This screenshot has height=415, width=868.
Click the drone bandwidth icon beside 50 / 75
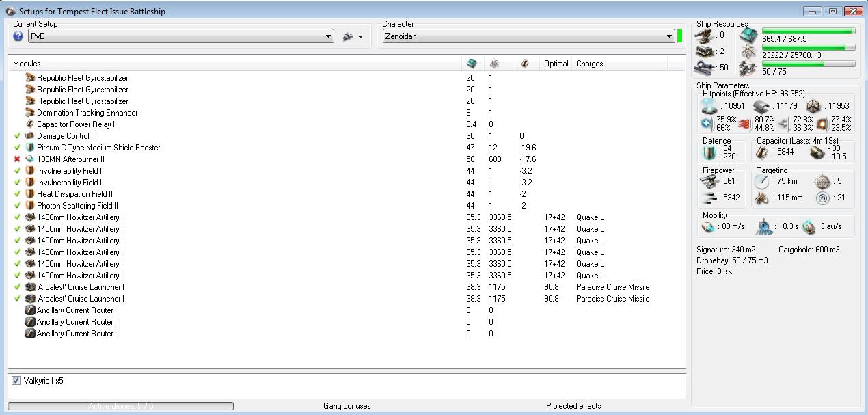coord(748,68)
